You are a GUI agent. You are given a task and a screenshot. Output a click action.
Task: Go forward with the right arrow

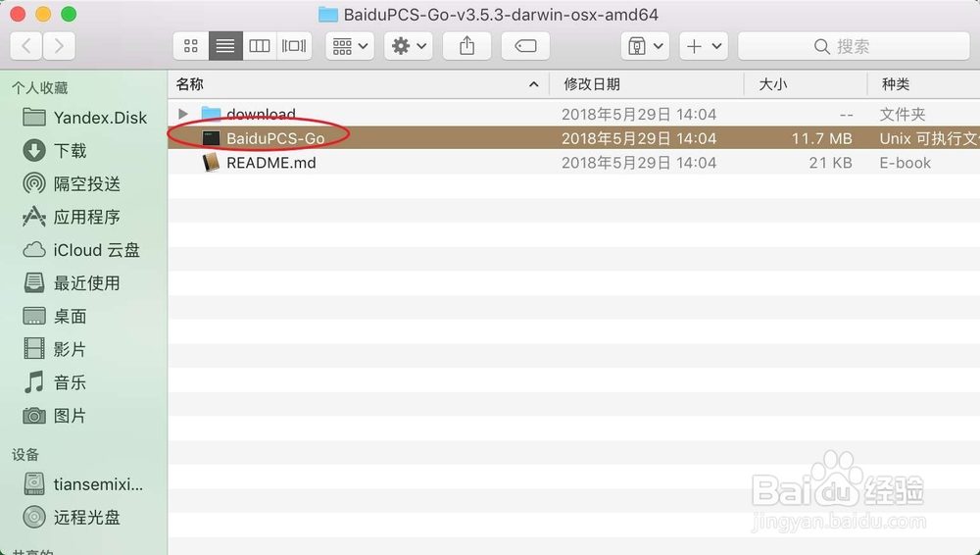(59, 46)
